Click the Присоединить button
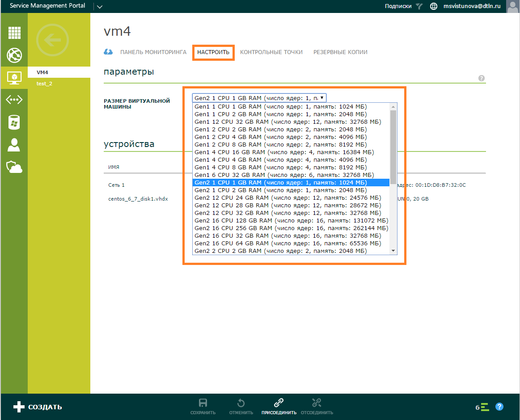Image resolution: width=520 pixels, height=420 pixels. [278, 407]
